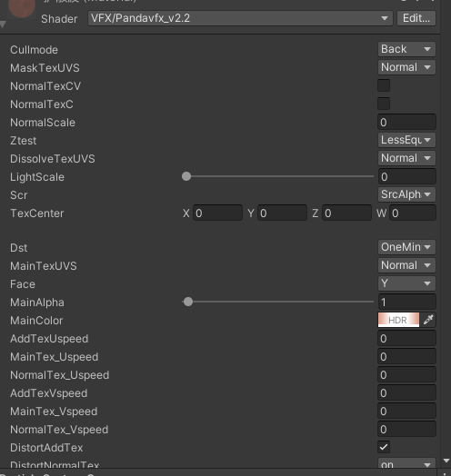This screenshot has width=451, height=476.
Task: Open the Shader dropdown VFX/Pandavfx_v2.2
Action: click(240, 18)
